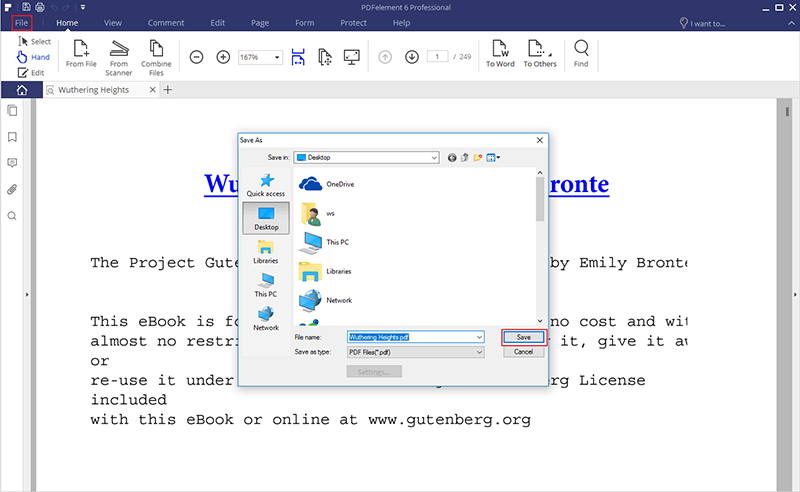Open Combine Files tool
Screen dimensions: 800x492
point(156,58)
